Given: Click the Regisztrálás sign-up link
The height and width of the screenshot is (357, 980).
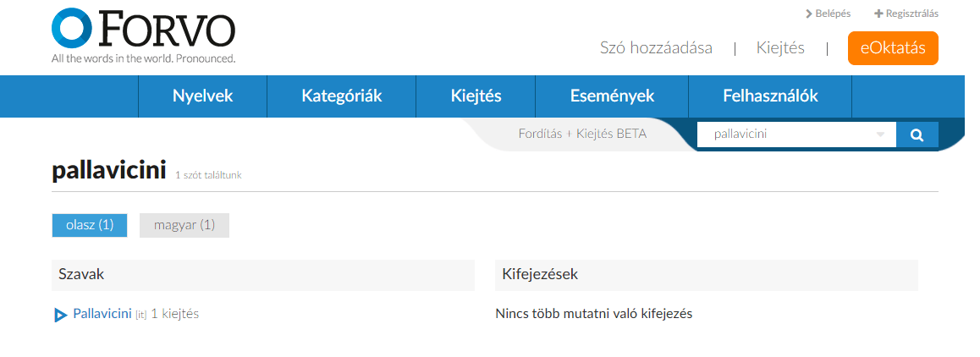Looking at the screenshot, I should click(906, 14).
